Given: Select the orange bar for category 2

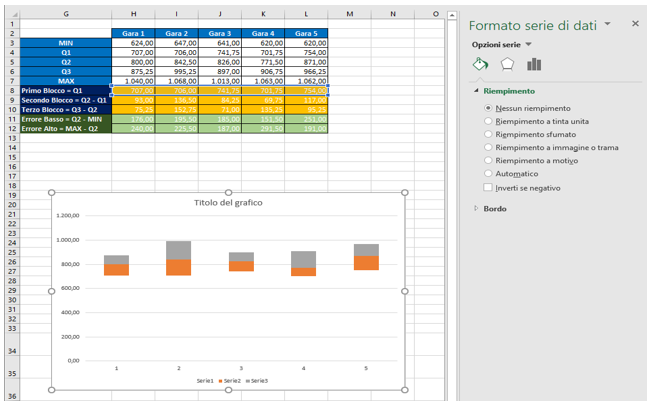Looking at the screenshot, I should pos(177,267).
